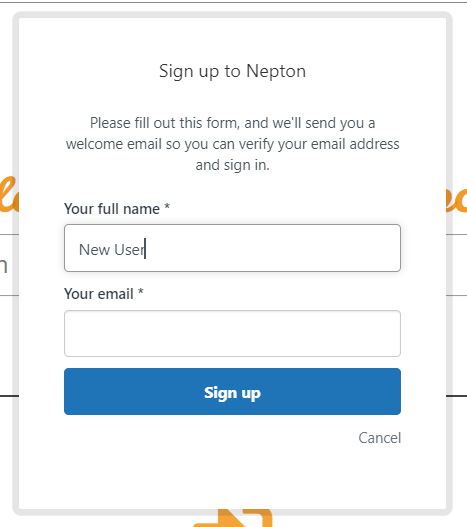Viewport: 467px width, 527px height.
Task: Click the Your full name label
Action: tap(112, 209)
